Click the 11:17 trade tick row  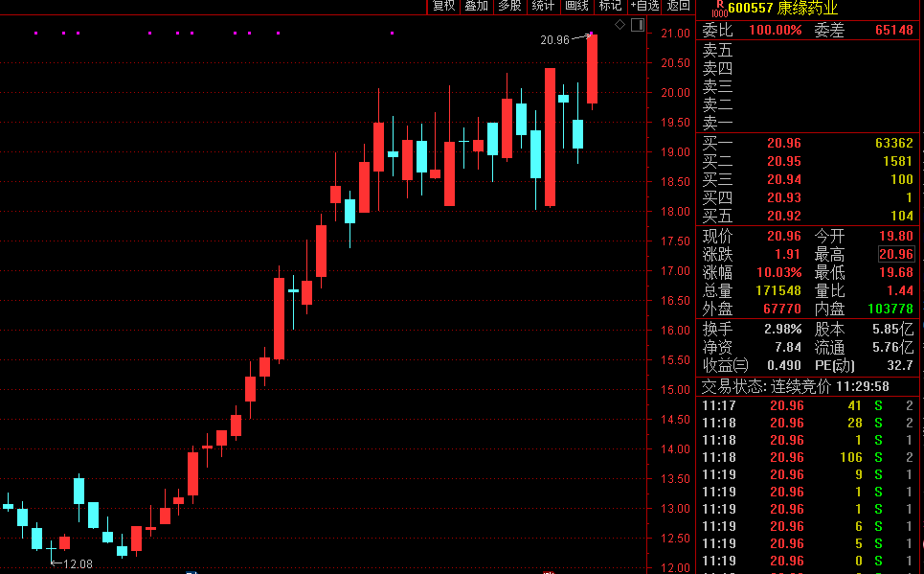(x=807, y=405)
